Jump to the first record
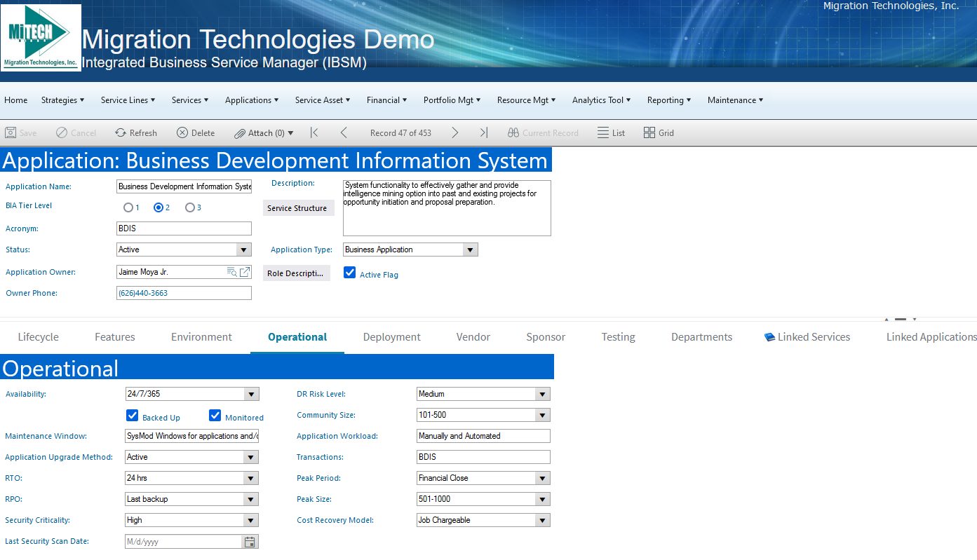This screenshot has height=560, width=977. click(314, 132)
